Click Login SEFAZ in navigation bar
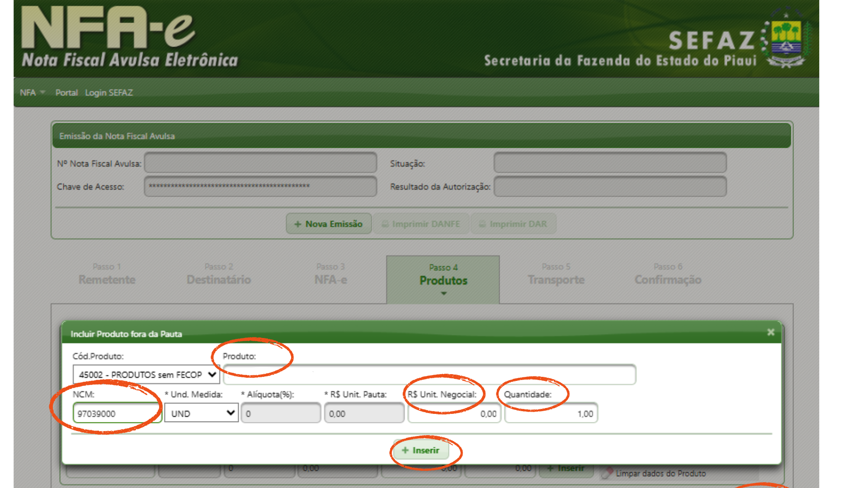The image size is (868, 488). [x=109, y=93]
